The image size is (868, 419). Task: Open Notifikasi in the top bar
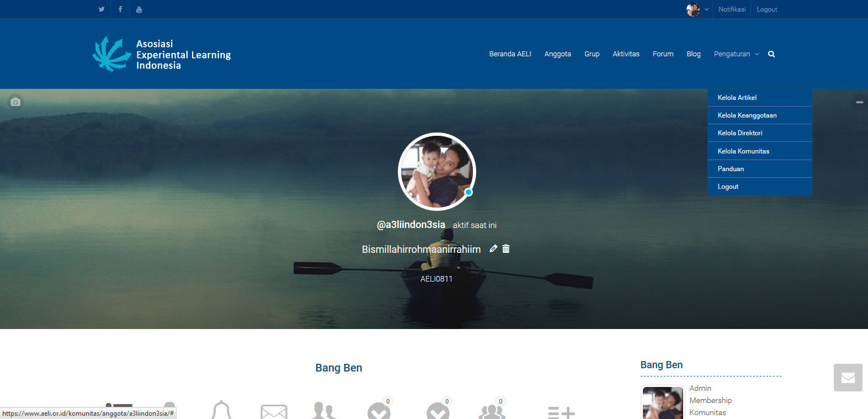732,9
